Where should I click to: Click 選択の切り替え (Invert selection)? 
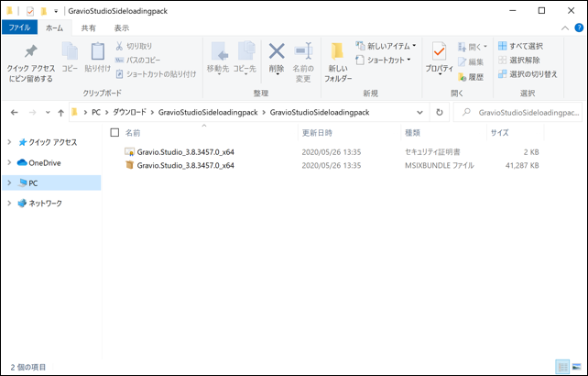[x=528, y=74]
